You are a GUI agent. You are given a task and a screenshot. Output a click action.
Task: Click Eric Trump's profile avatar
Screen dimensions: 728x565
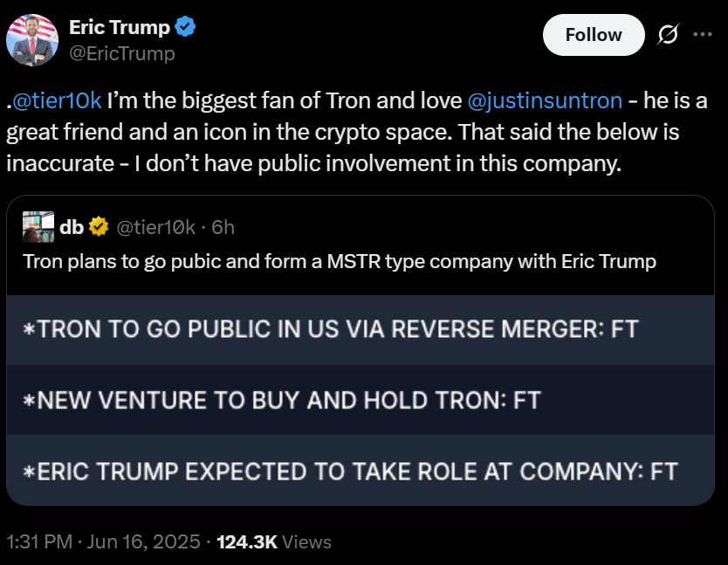(33, 39)
